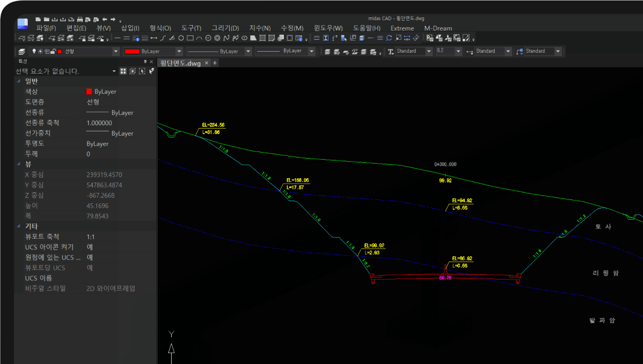Toggle layer on/off lightbulb in layer box

pyautogui.click(x=34, y=51)
